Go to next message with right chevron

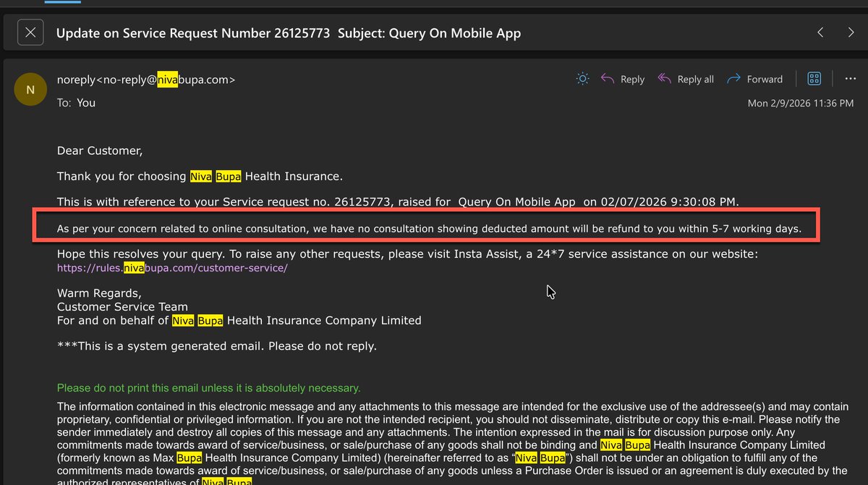tap(851, 33)
